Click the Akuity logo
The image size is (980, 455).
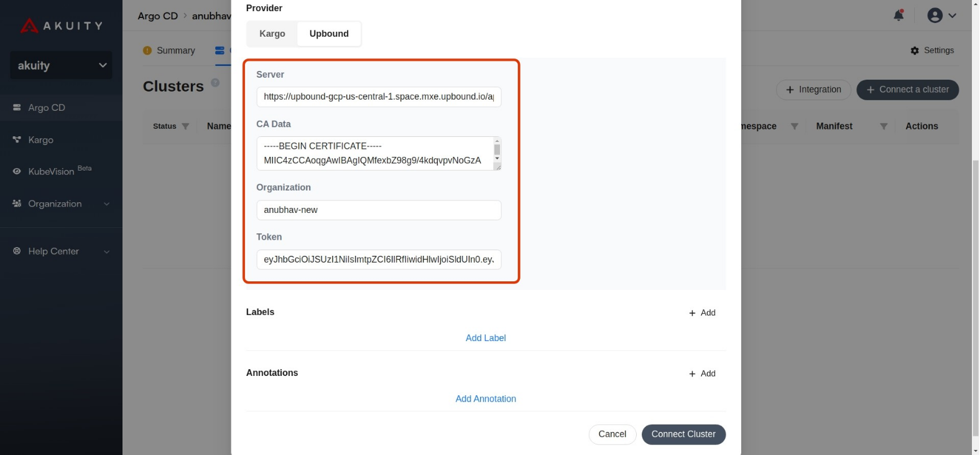click(x=61, y=26)
